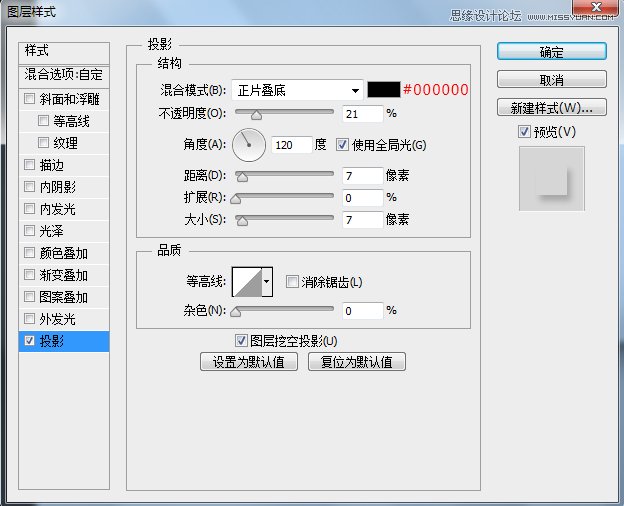624x506 pixels.
Task: Enable the 图案叠加 checkbox
Action: tap(29, 297)
